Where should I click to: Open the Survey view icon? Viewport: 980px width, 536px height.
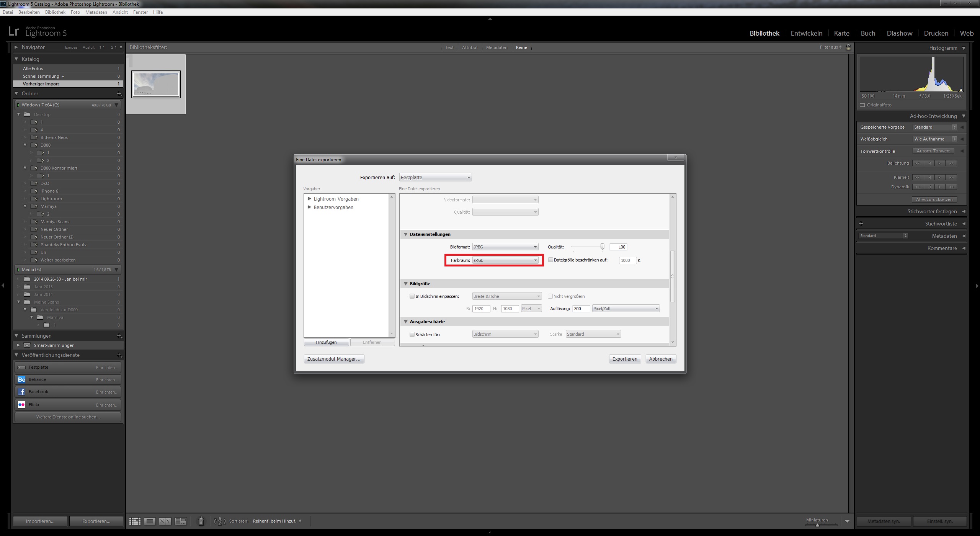(x=180, y=521)
